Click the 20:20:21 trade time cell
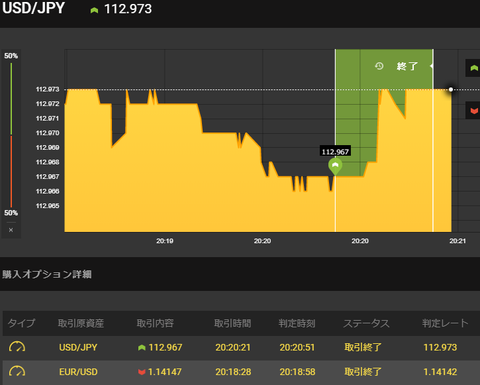 click(233, 347)
